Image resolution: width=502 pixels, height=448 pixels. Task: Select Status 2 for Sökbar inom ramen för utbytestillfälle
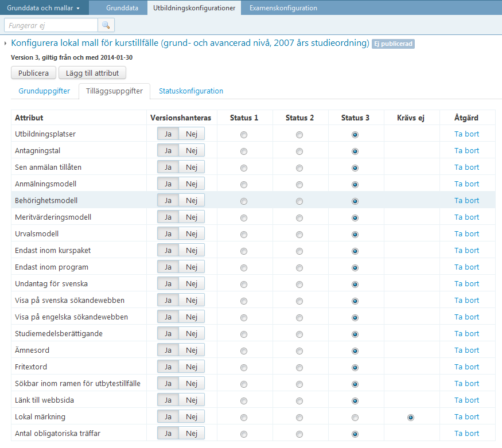299,384
